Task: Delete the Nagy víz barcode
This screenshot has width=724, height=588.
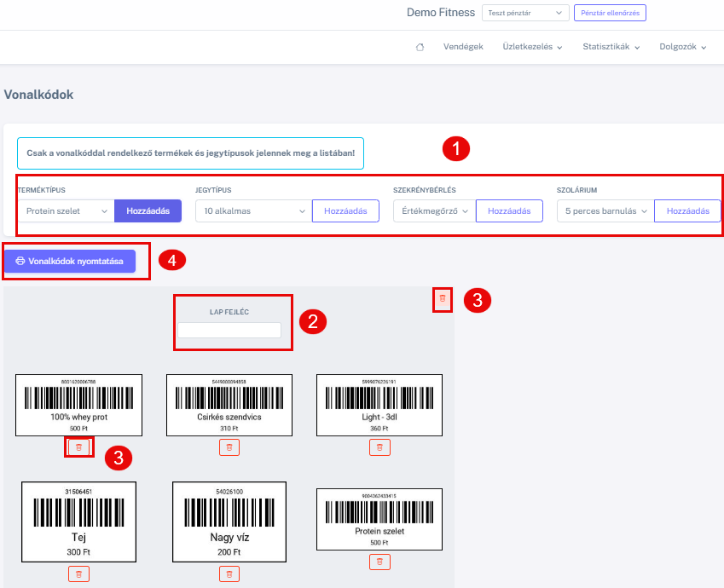Action: click(x=229, y=574)
